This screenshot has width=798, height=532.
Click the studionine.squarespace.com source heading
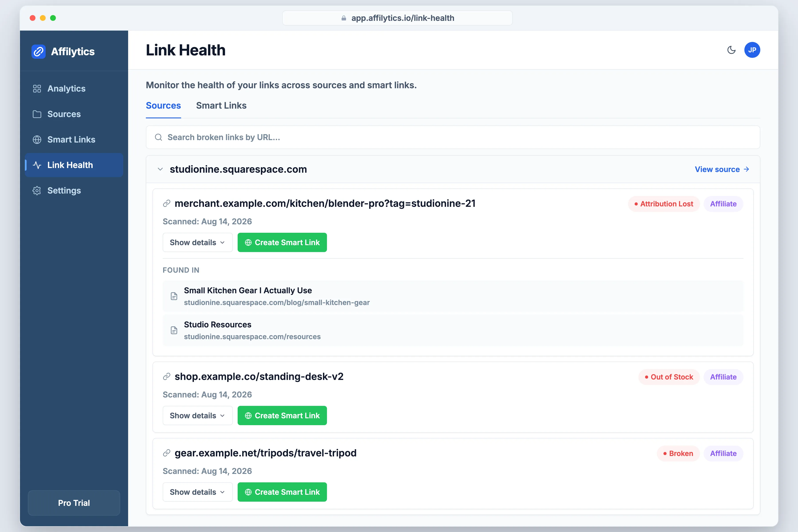(238, 169)
